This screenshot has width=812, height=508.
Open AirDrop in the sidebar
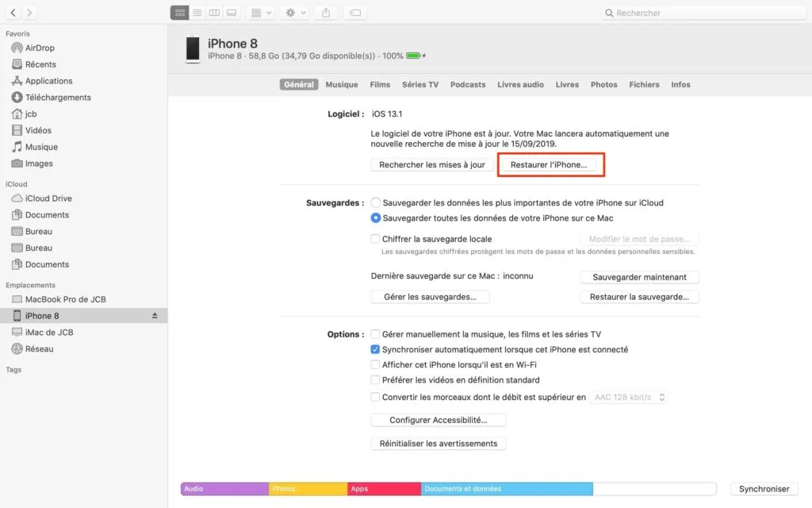click(40, 48)
